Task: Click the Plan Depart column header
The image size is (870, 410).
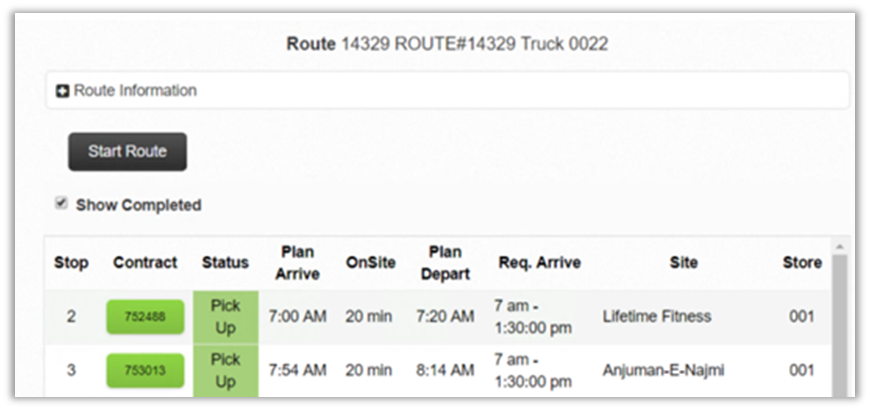Action: [445, 263]
